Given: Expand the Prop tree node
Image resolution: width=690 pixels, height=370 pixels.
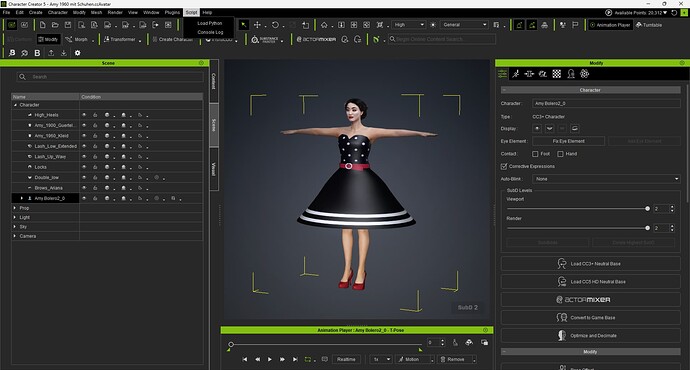Looking at the screenshot, I should click(15, 208).
